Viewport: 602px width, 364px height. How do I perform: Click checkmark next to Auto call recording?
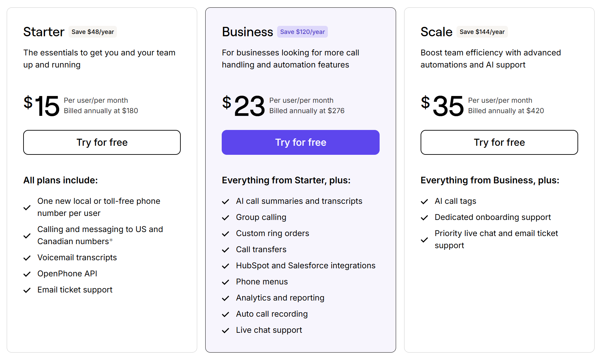(x=226, y=314)
